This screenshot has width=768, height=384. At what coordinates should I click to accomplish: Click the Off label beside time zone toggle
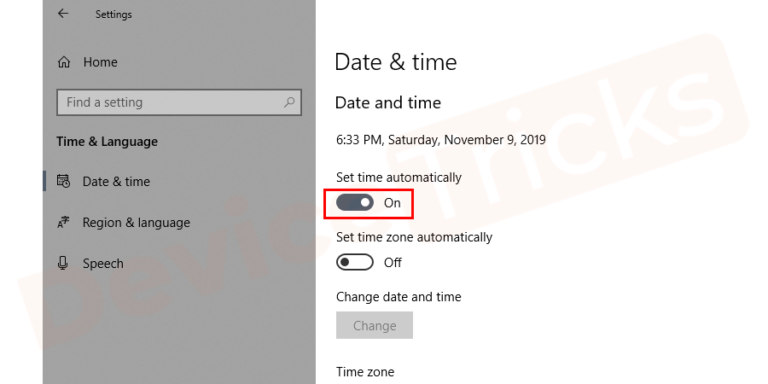(x=393, y=263)
